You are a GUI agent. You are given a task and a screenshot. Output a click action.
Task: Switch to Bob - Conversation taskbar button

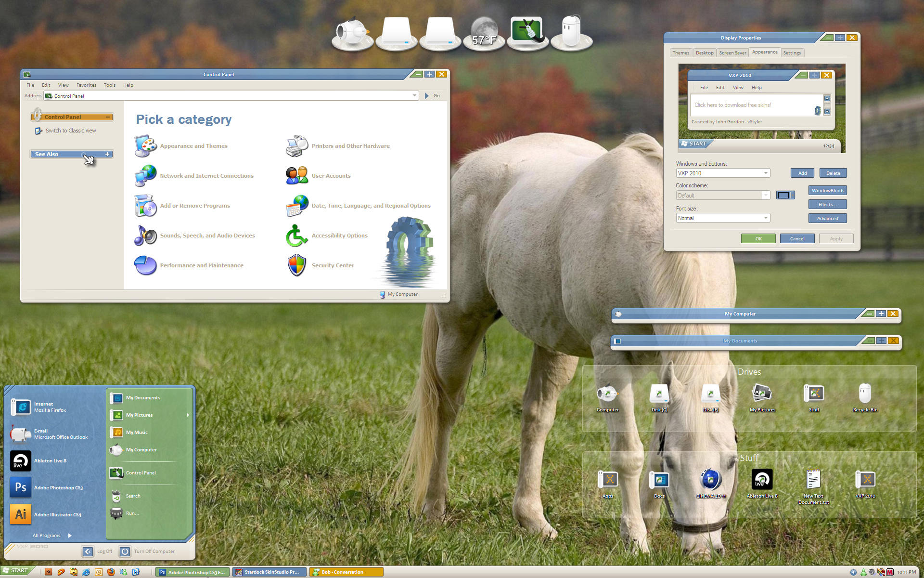(346, 572)
